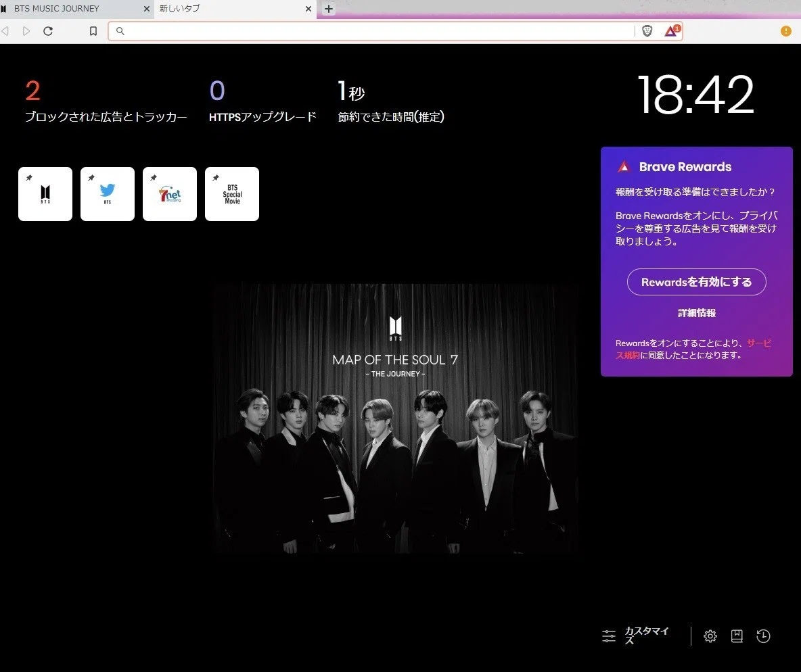
Task: Click the MAP OF THE SOUL 7 image
Action: pos(396,418)
